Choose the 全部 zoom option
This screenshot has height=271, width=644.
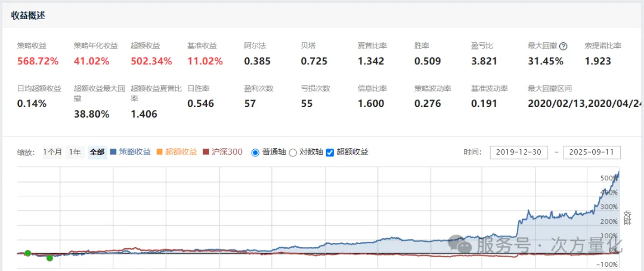(x=97, y=152)
